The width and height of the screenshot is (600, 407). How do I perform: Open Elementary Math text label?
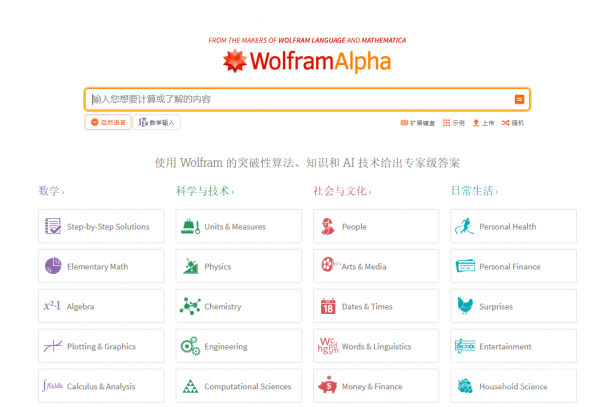pos(98,267)
